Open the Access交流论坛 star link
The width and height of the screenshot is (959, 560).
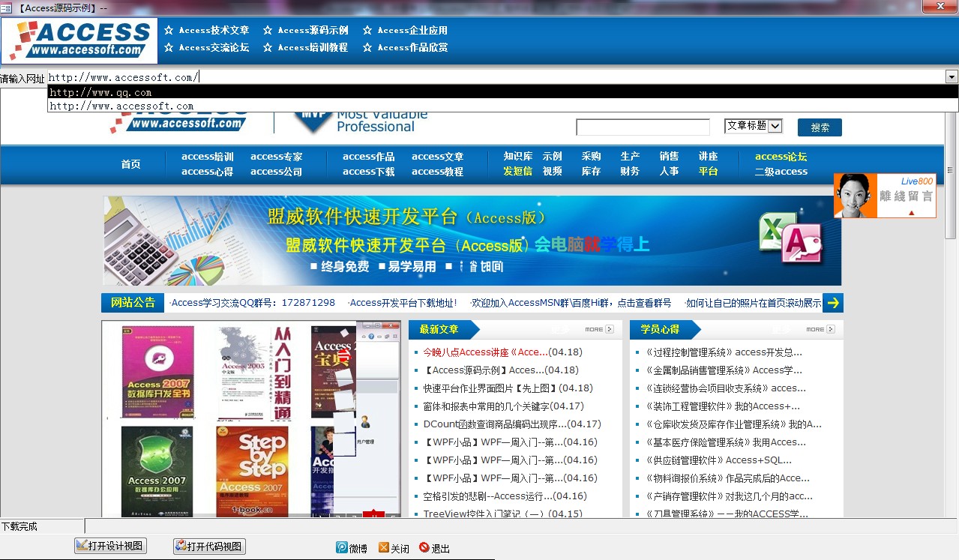click(206, 47)
